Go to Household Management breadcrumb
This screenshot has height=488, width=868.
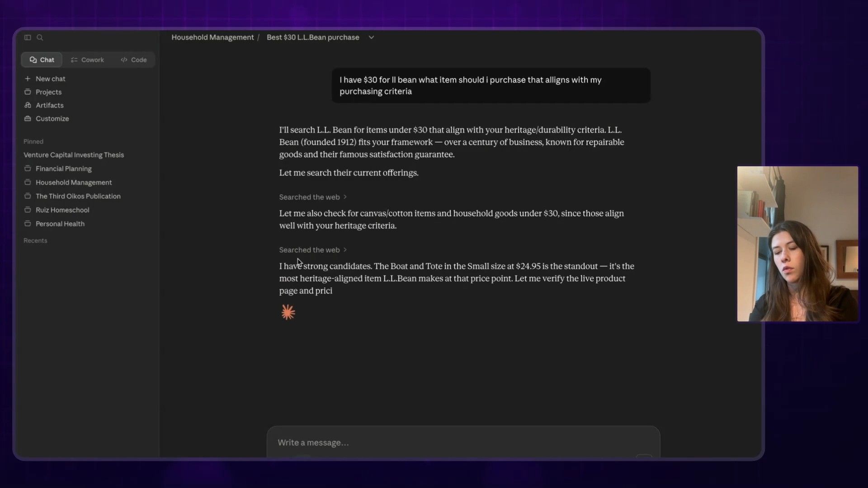pos(212,38)
